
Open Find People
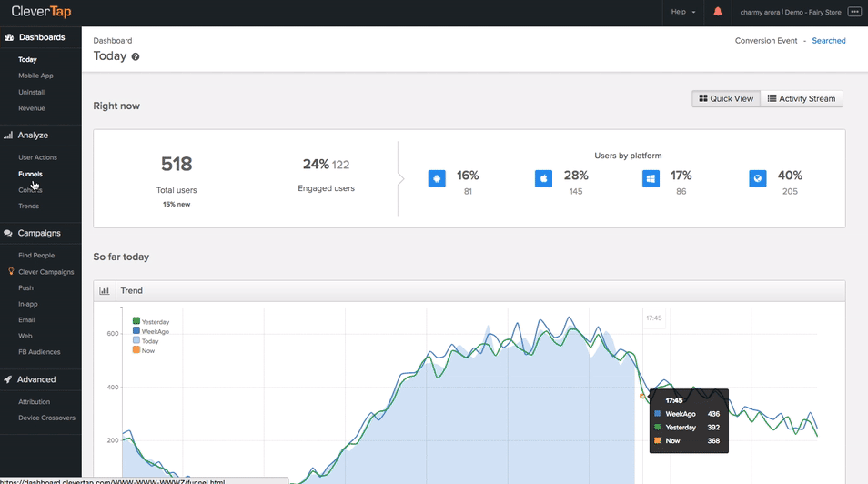pos(36,256)
